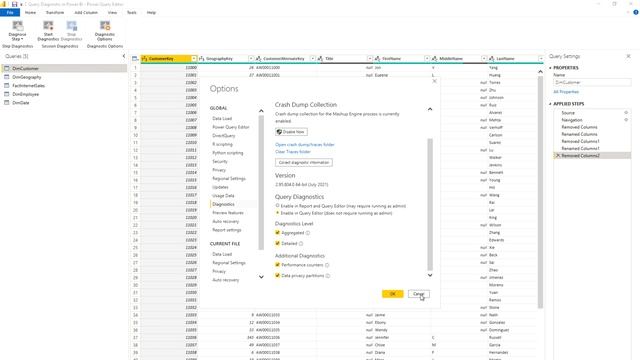Collapse the APPLIED STEPS section triangle
Image resolution: width=640 pixels, height=360 pixels.
(x=550, y=104)
